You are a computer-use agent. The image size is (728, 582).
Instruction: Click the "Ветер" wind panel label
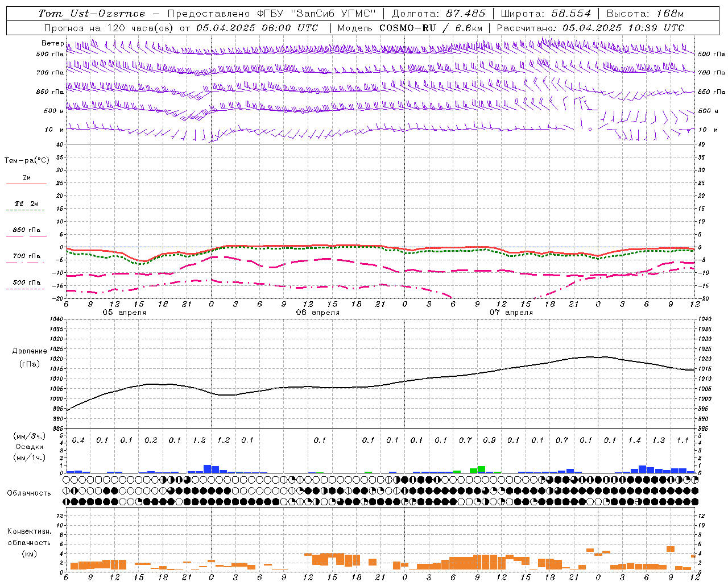click(52, 43)
